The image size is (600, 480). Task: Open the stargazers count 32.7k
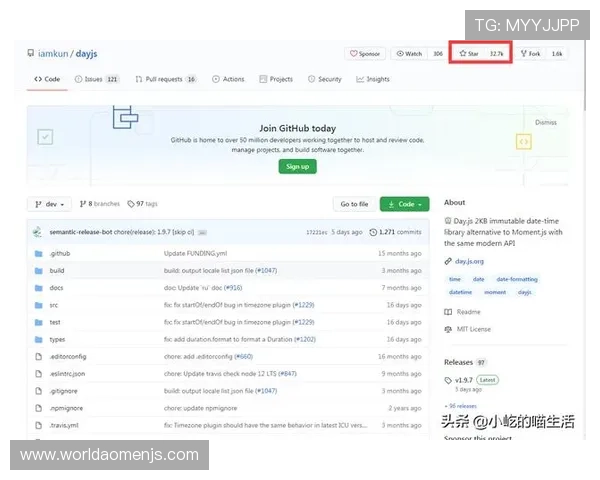click(497, 54)
